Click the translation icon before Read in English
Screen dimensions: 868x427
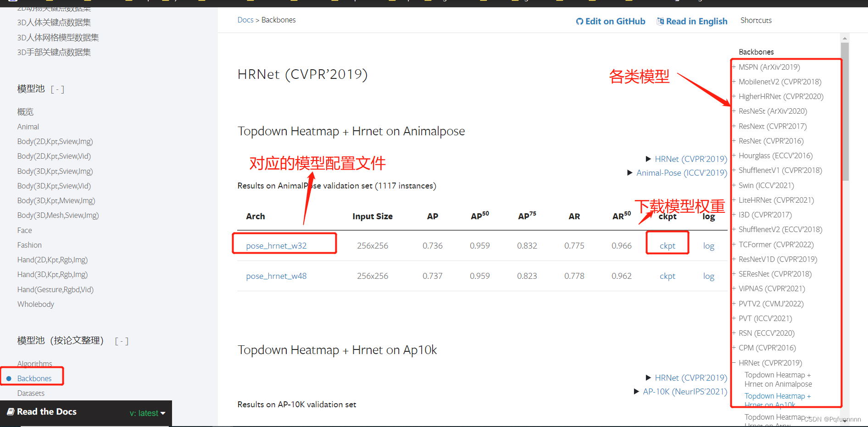tap(661, 21)
